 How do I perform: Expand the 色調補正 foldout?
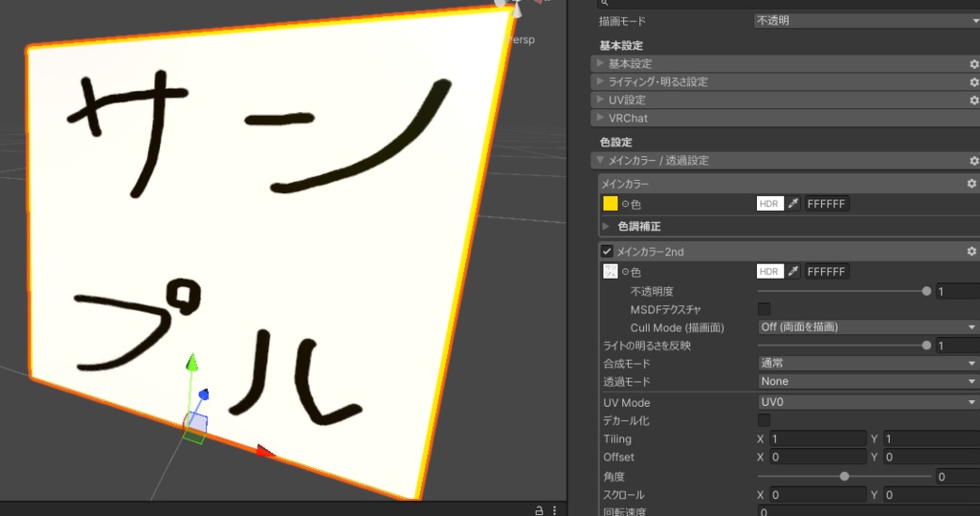point(606,227)
